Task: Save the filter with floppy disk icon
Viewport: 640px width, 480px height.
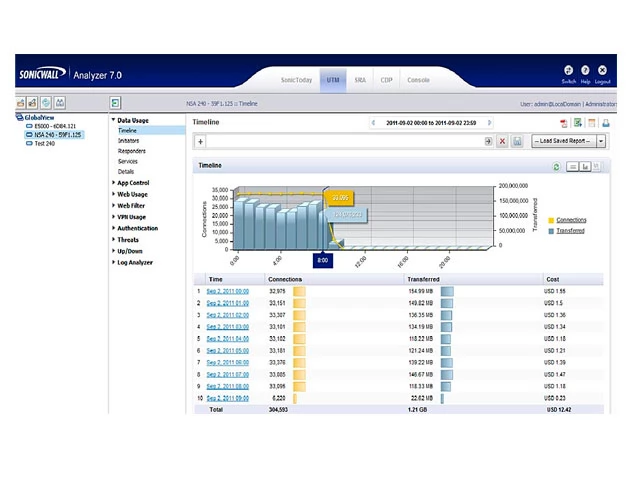Action: 517,142
